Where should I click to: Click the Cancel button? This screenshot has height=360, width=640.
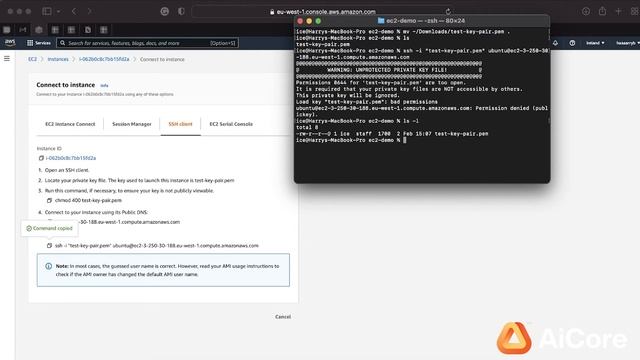[x=283, y=317]
